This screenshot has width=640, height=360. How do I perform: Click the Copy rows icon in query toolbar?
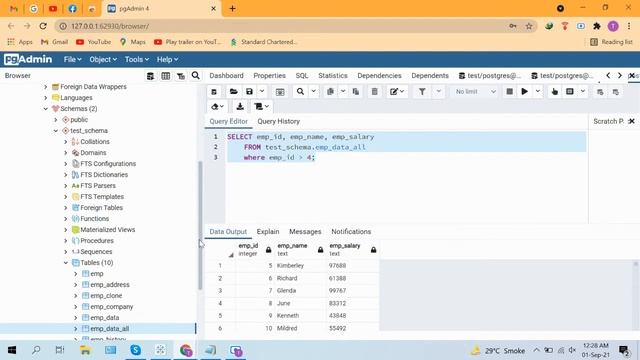331,92
